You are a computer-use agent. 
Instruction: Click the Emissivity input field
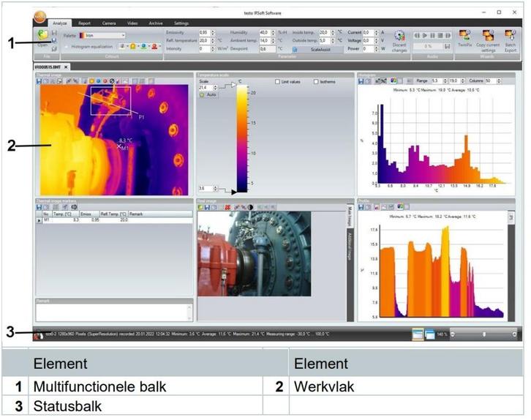[206, 32]
